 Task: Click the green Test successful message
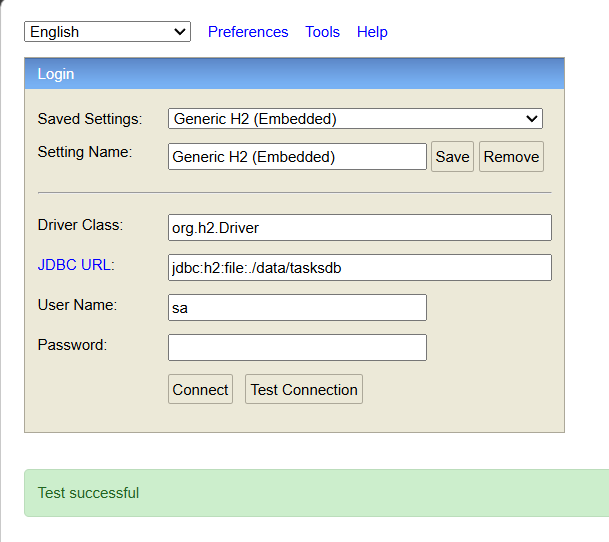click(88, 493)
